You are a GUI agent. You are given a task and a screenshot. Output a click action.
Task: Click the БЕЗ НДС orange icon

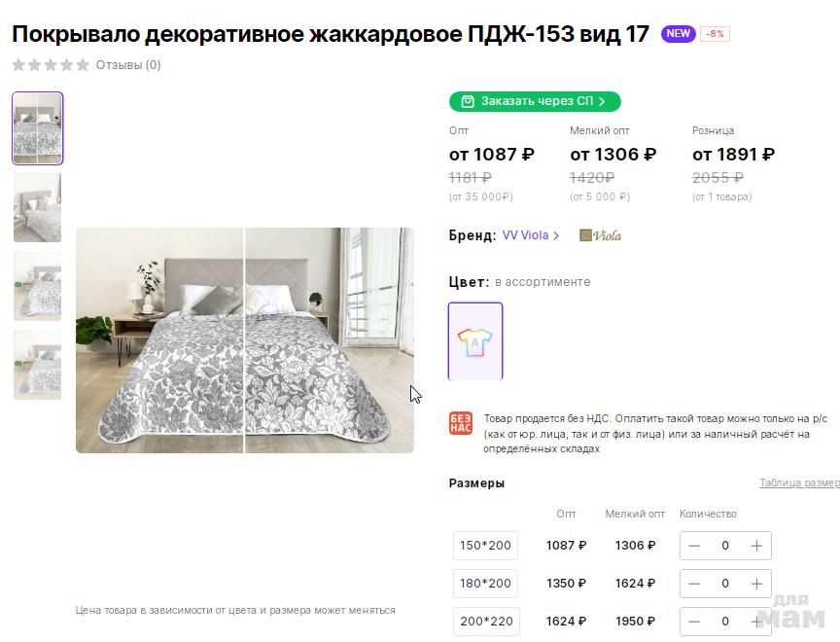coord(461,423)
